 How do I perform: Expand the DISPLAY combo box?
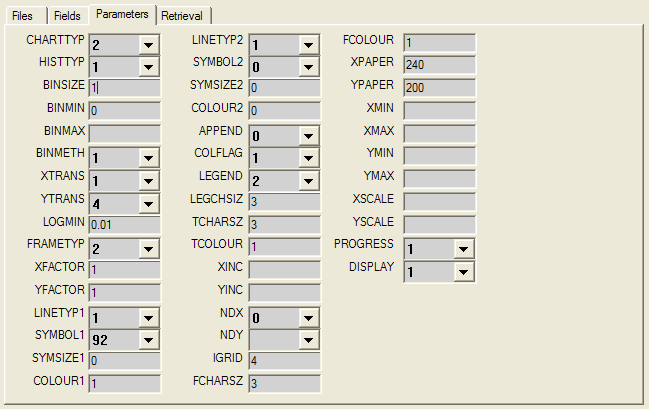click(x=463, y=270)
